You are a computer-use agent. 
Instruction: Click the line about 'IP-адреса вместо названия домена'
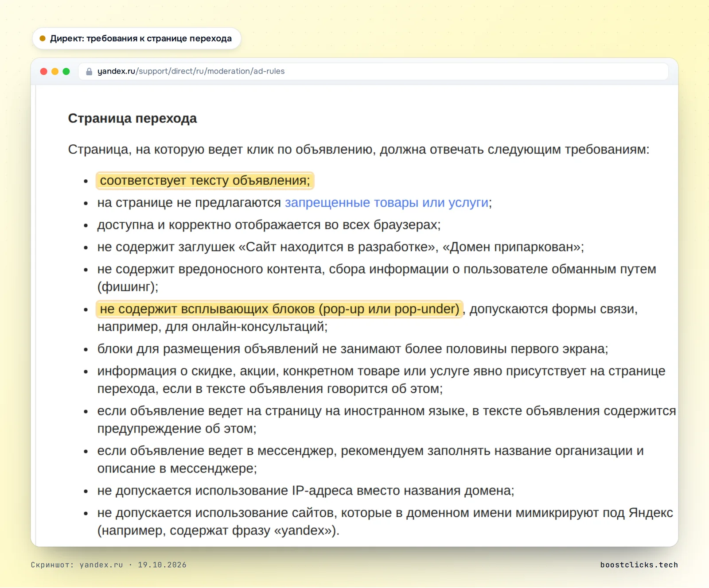click(306, 491)
